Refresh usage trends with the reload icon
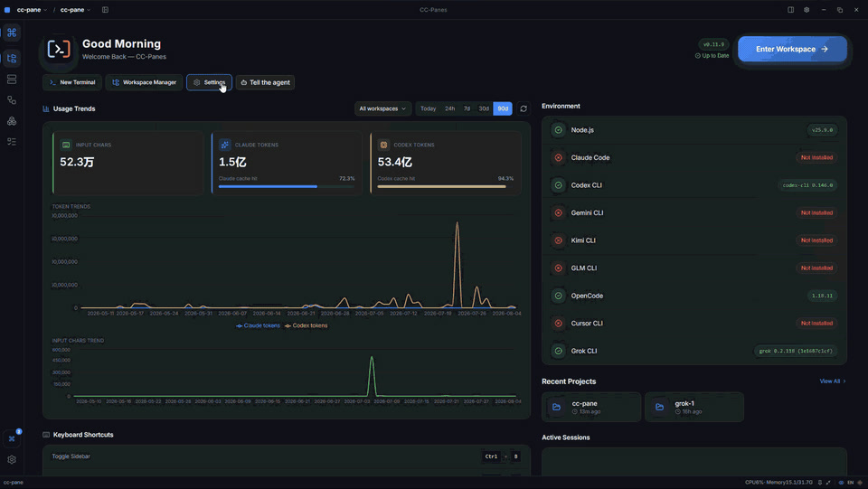The width and height of the screenshot is (868, 489). (x=524, y=109)
